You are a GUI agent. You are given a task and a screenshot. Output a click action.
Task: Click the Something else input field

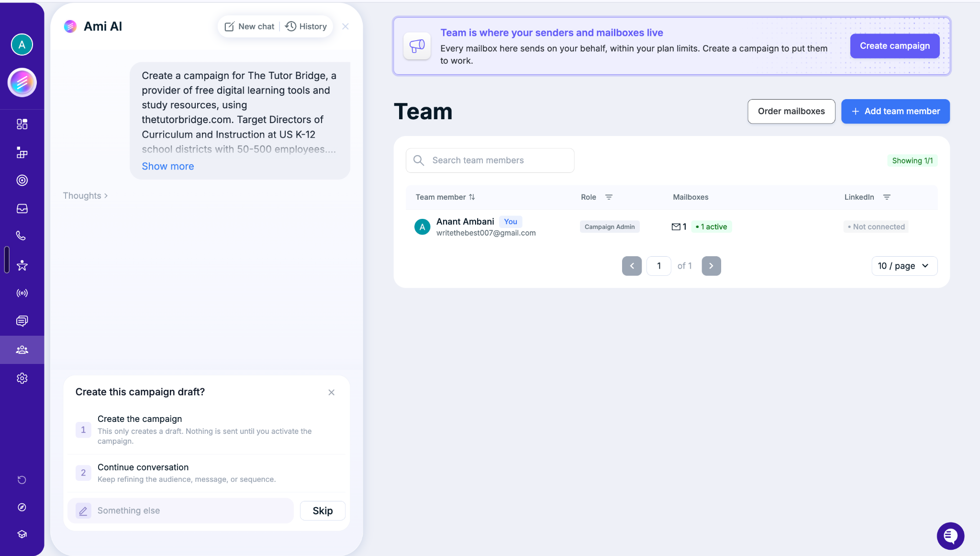click(x=181, y=511)
